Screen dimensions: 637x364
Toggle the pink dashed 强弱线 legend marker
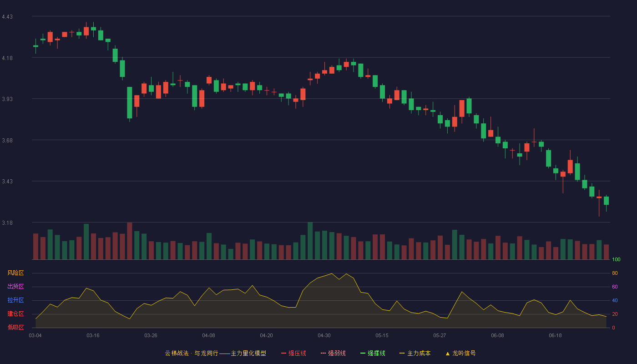(323, 353)
